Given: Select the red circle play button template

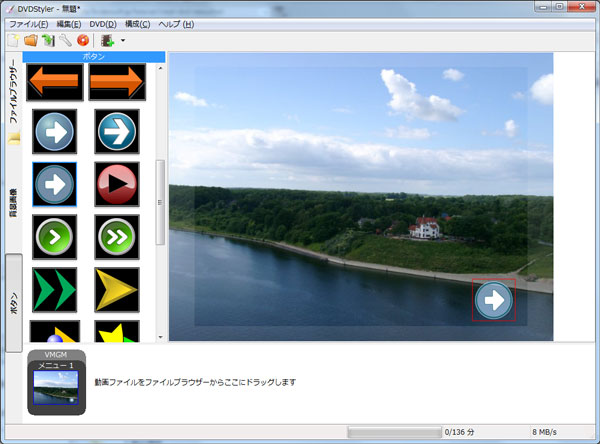Looking at the screenshot, I should point(117,184).
